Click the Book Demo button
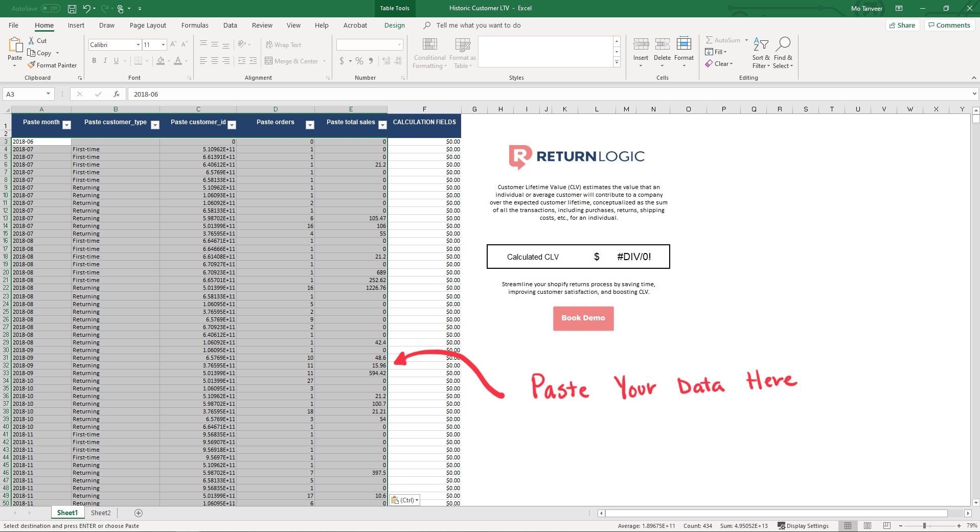This screenshot has height=532, width=980. point(583,318)
